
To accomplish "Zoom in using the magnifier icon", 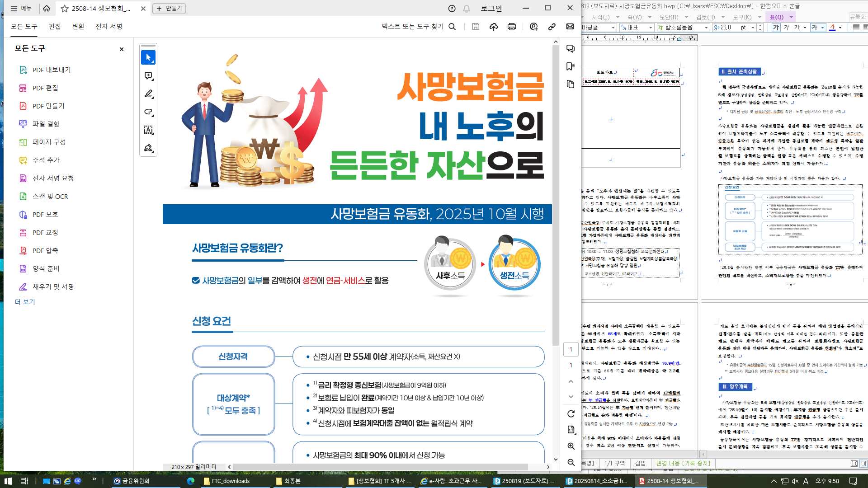I will (x=571, y=446).
